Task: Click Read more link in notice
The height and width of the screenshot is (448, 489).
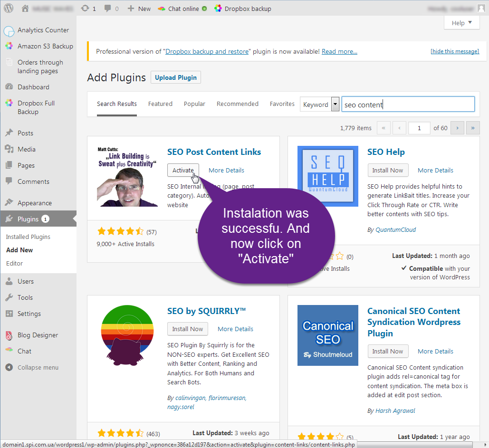Action: pos(339,51)
